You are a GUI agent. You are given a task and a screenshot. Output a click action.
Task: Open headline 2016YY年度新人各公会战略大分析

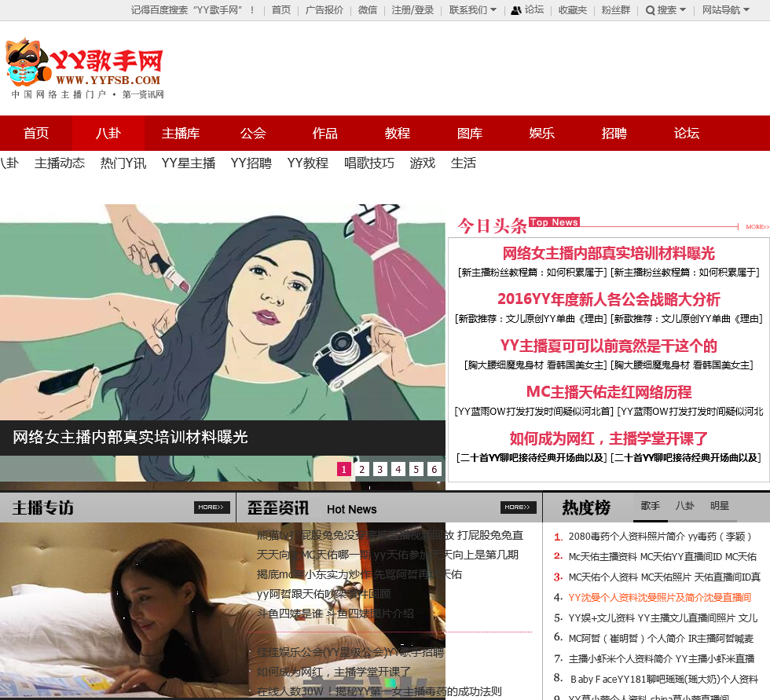click(608, 299)
